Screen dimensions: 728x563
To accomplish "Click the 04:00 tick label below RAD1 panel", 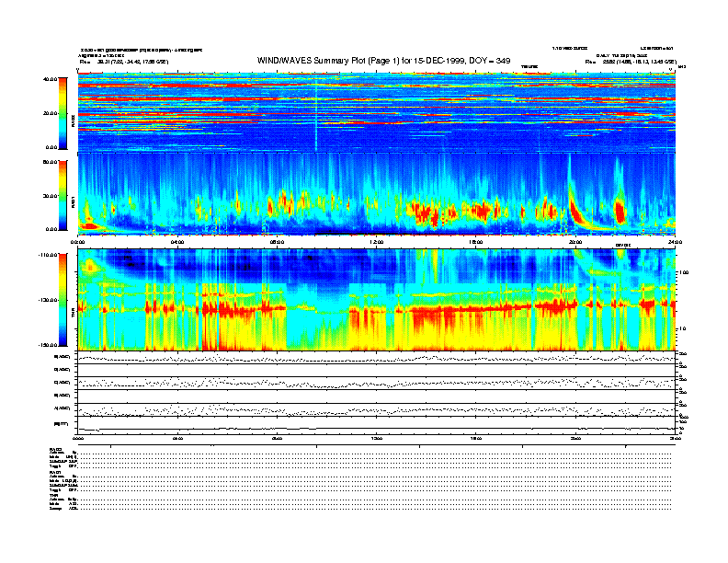I will [x=177, y=242].
